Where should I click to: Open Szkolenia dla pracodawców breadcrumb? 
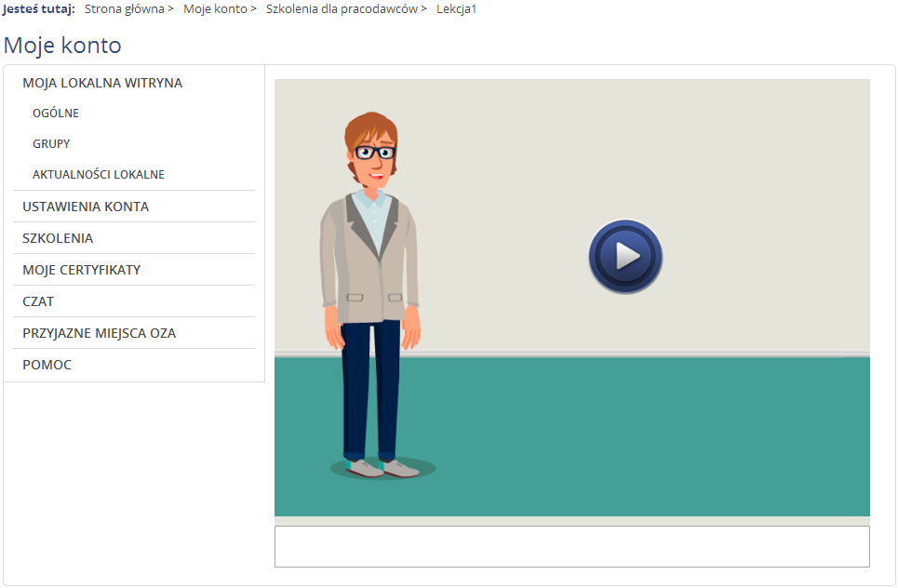tap(342, 9)
